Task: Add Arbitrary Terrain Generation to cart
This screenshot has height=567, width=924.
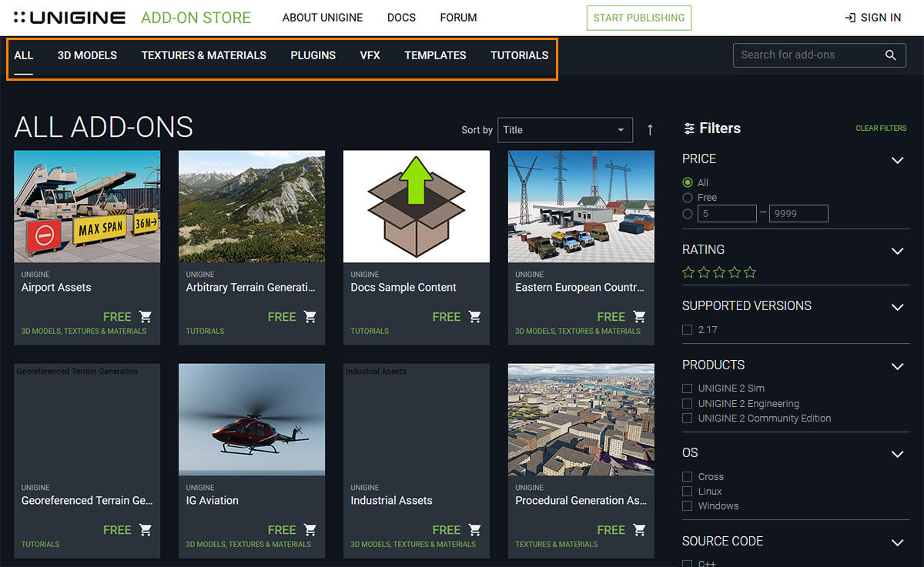Action: (x=310, y=316)
